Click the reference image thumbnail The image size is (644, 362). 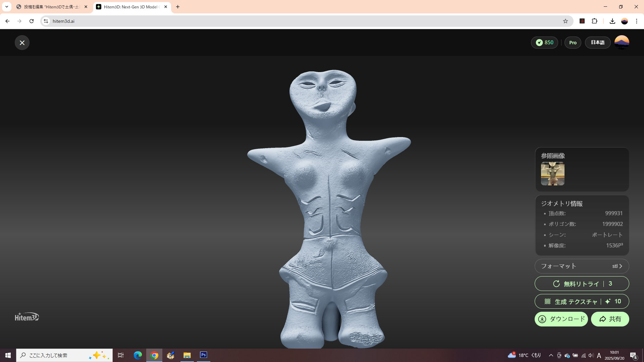(552, 174)
